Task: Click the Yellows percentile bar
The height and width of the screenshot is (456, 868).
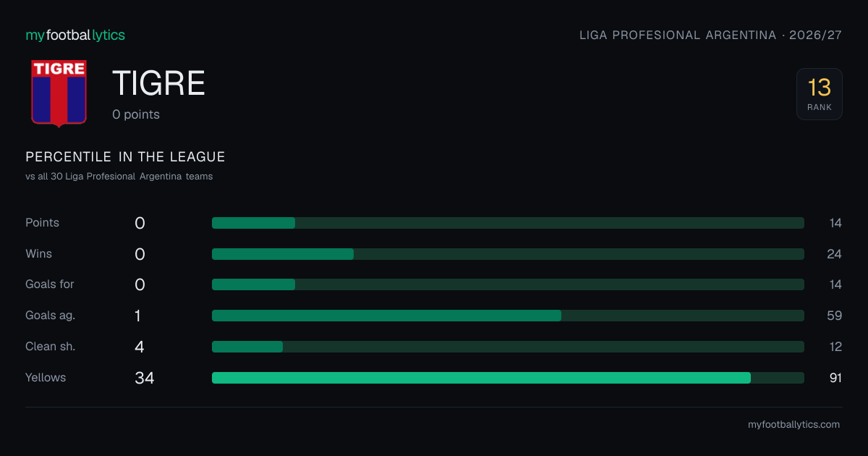Action: pos(508,378)
